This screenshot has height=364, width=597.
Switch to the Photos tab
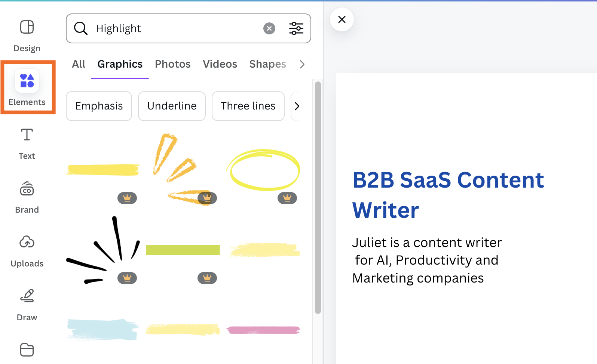(x=173, y=64)
